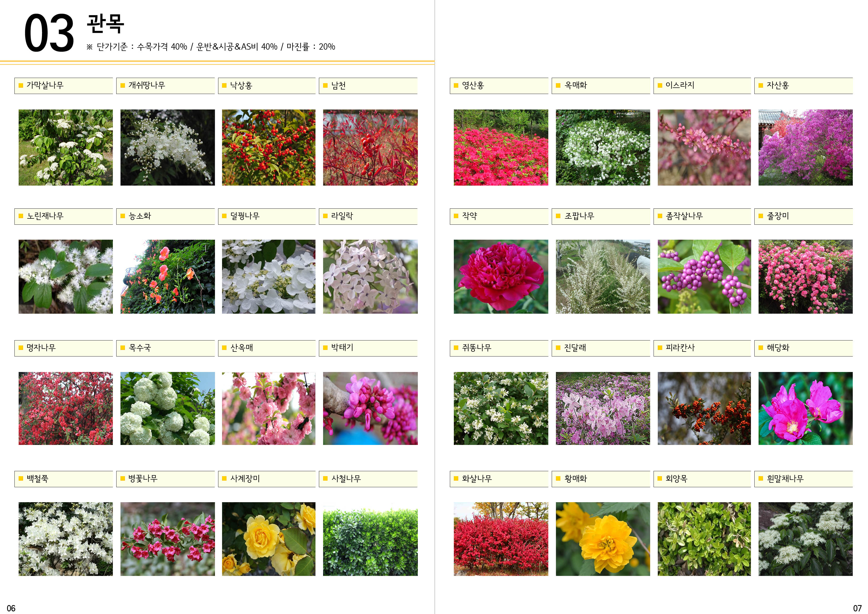Viewport: 868px width, 614px height.
Task: Select the 줄장미 label text
Action: 778,216
